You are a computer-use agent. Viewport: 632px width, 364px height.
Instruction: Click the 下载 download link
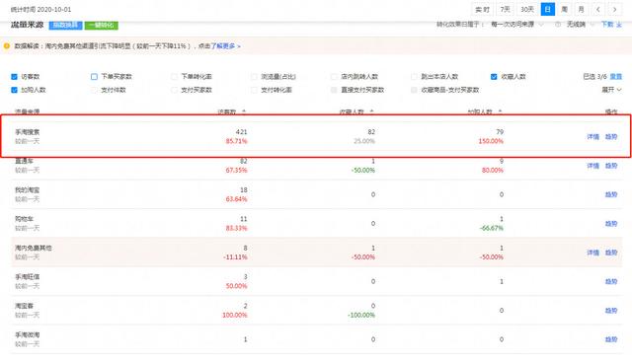607,25
